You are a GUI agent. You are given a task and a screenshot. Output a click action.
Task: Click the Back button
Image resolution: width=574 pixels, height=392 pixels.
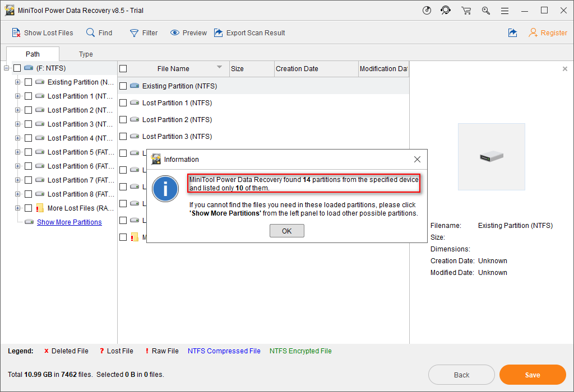point(461,375)
